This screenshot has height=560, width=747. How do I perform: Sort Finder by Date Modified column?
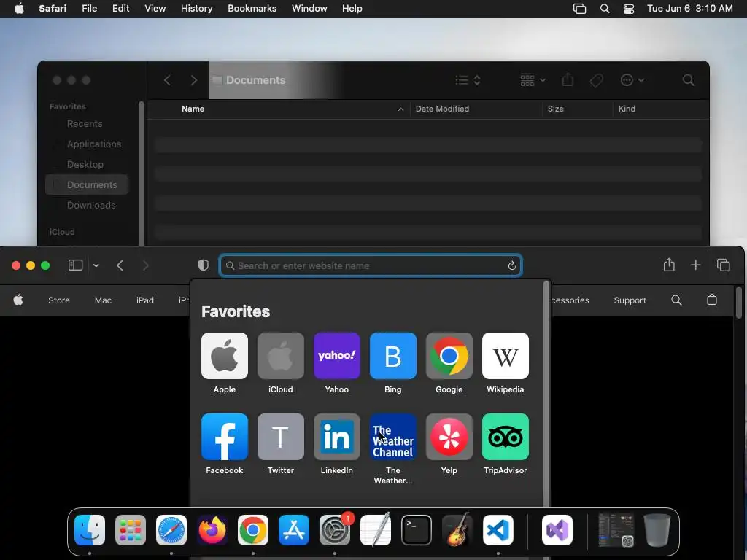(442, 109)
